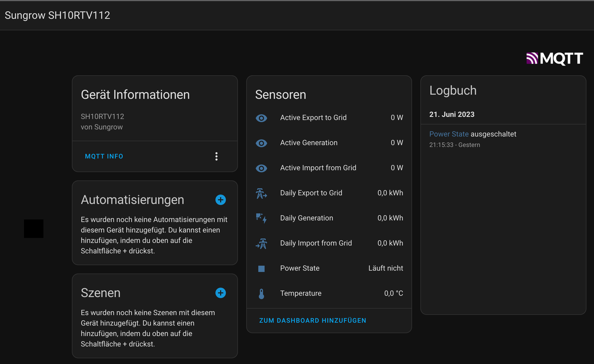Click the Sungrow SH10RTV112 title
Image resolution: width=594 pixels, height=364 pixels.
[x=58, y=15]
